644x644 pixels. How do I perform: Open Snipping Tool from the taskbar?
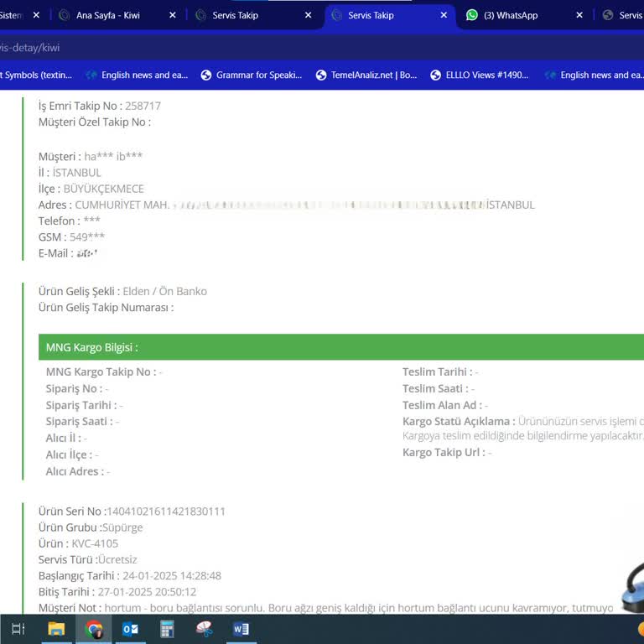point(204,629)
